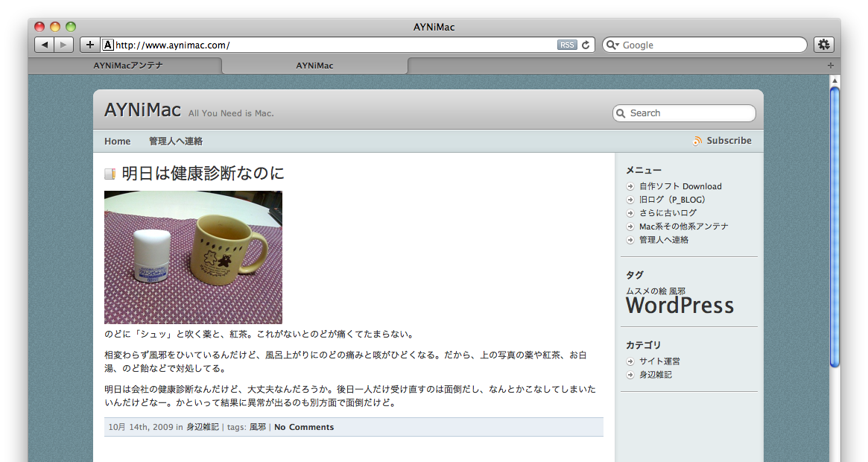
Task: Click arrow bullet beside 自作ソフト Download
Action: 630,187
